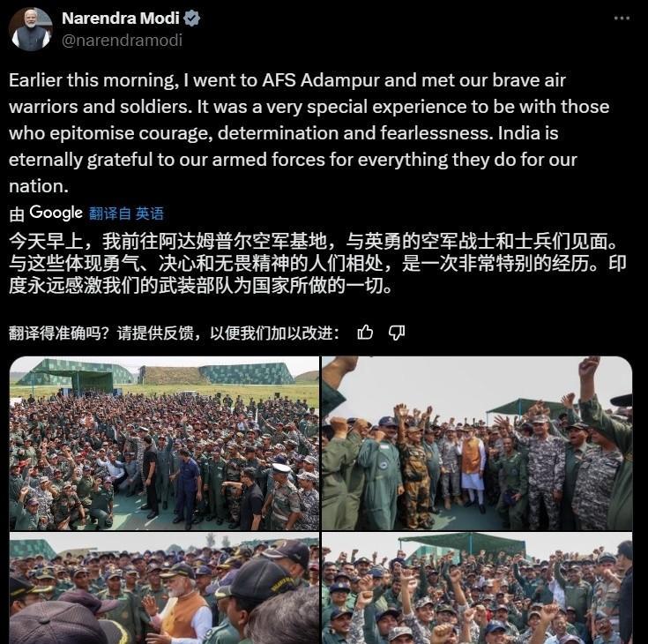Click the Google logo in translation credit
648x644 pixels.
coord(56,213)
